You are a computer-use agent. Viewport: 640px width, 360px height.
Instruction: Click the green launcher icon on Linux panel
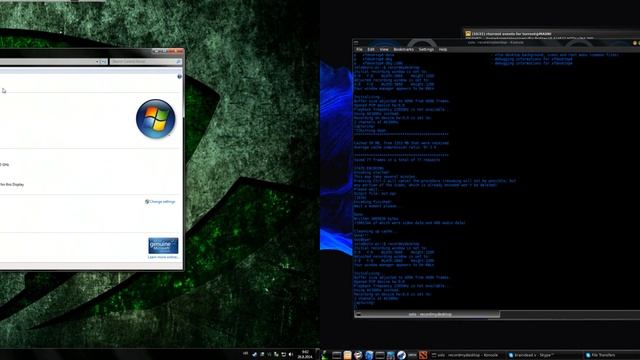pos(324,355)
